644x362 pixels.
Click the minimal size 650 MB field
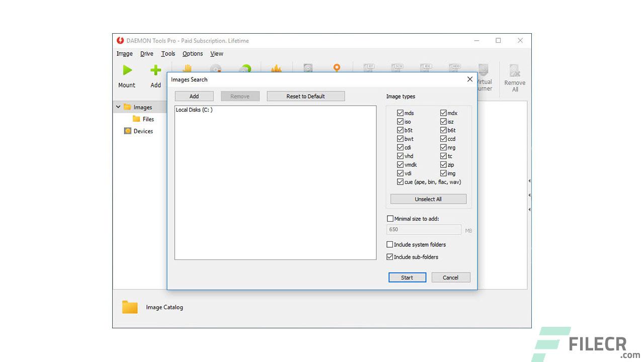pyautogui.click(x=424, y=230)
